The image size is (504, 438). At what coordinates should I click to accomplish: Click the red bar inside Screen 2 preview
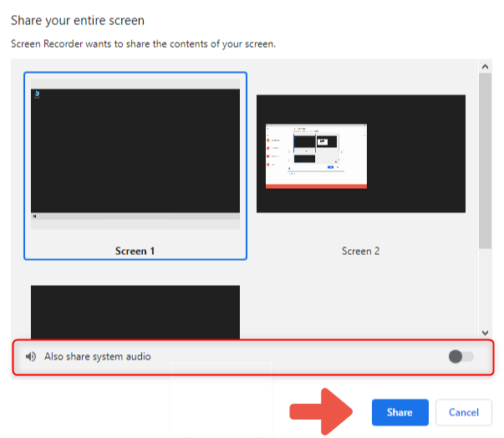[x=316, y=186]
